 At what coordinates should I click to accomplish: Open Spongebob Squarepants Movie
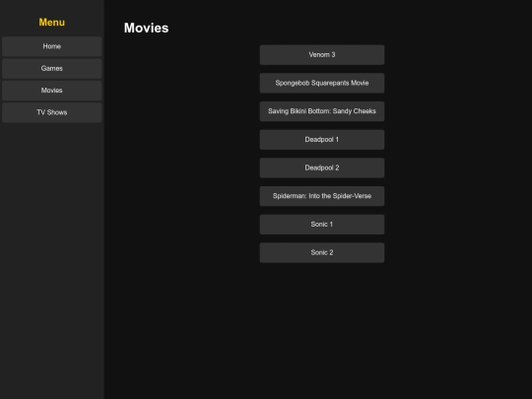point(322,83)
